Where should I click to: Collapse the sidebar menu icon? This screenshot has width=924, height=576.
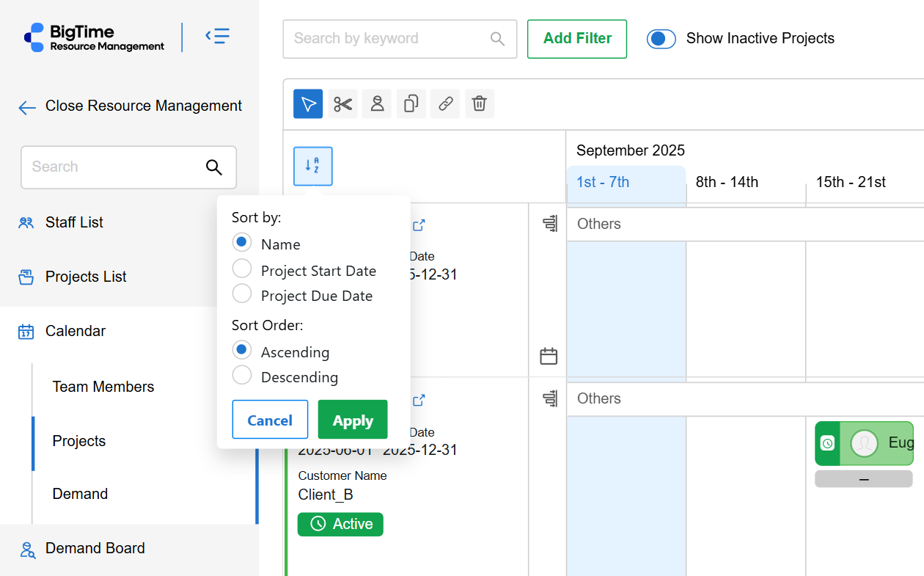(x=217, y=36)
